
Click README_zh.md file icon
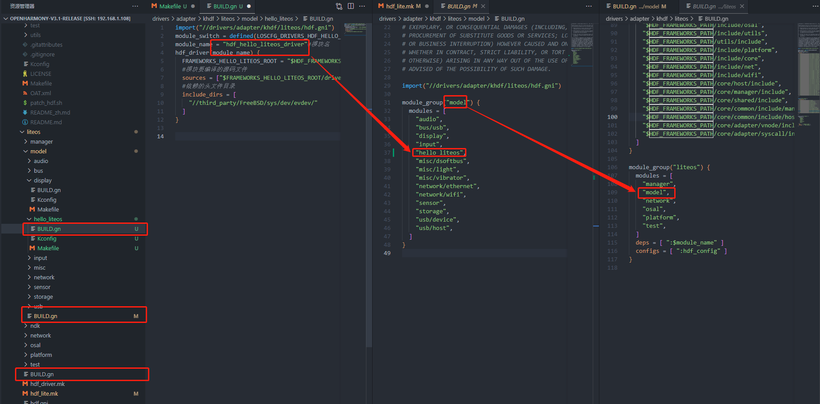point(25,112)
